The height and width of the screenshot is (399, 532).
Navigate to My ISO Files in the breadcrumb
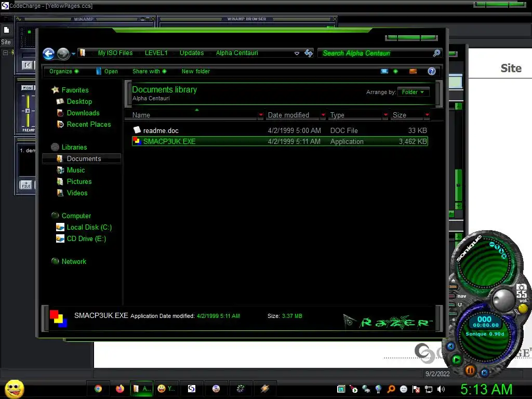pos(115,53)
